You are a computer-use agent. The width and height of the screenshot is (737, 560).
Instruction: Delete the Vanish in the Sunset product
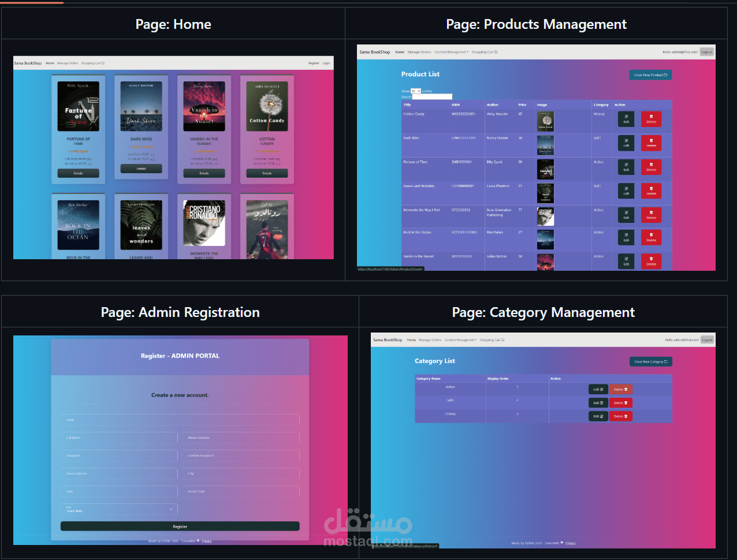(651, 261)
